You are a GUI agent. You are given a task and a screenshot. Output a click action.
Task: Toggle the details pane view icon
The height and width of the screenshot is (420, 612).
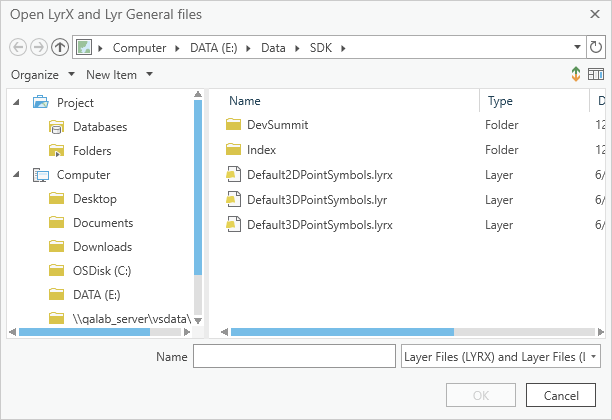[x=596, y=74]
